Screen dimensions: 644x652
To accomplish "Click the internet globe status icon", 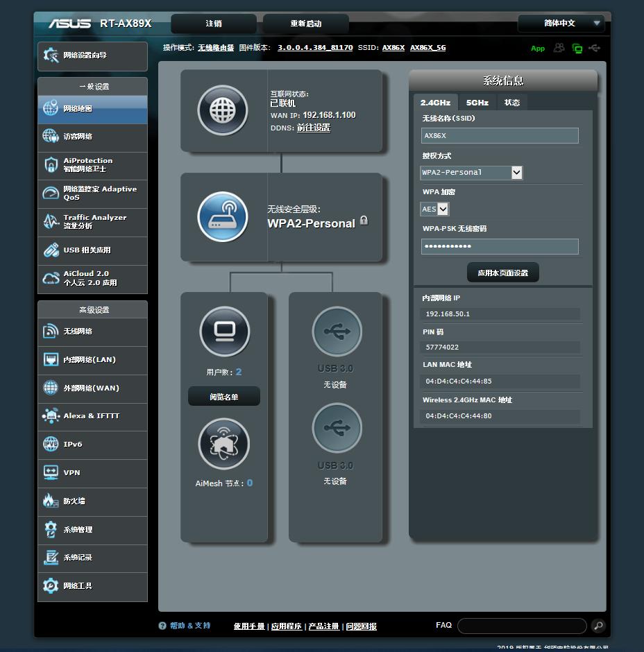I will [x=222, y=110].
